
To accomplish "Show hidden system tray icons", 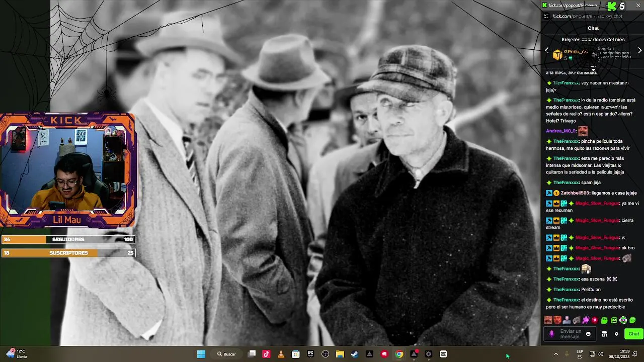I will pos(556,354).
